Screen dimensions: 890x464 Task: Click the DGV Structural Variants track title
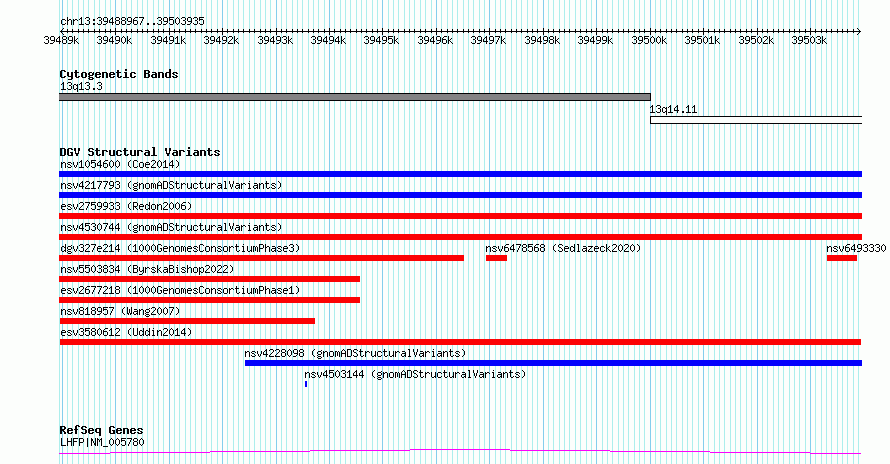pyautogui.click(x=140, y=152)
